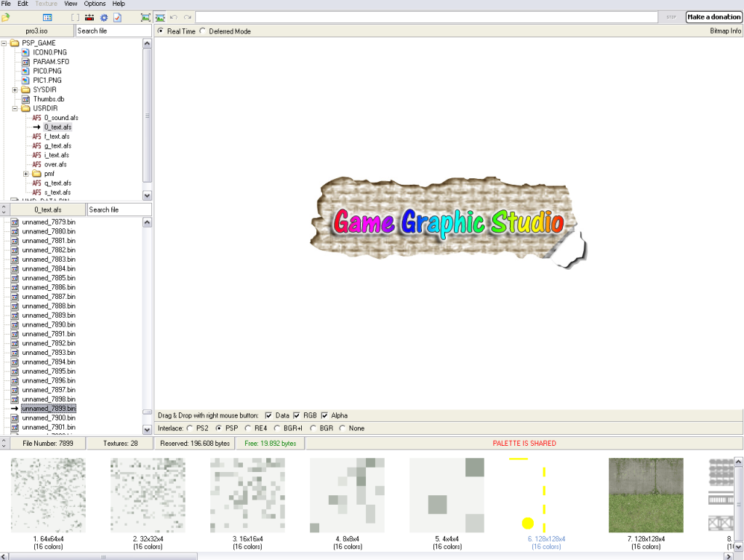Click the PIC0.PNG image icon
The height and width of the screenshot is (560, 744).
(x=25, y=71)
